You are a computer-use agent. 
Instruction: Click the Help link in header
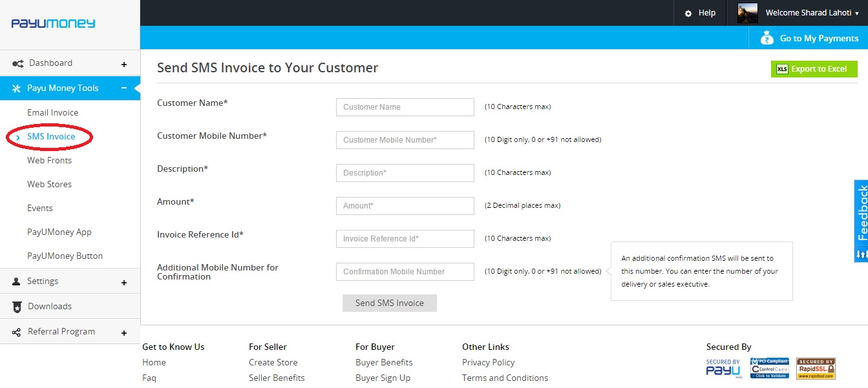coord(707,13)
